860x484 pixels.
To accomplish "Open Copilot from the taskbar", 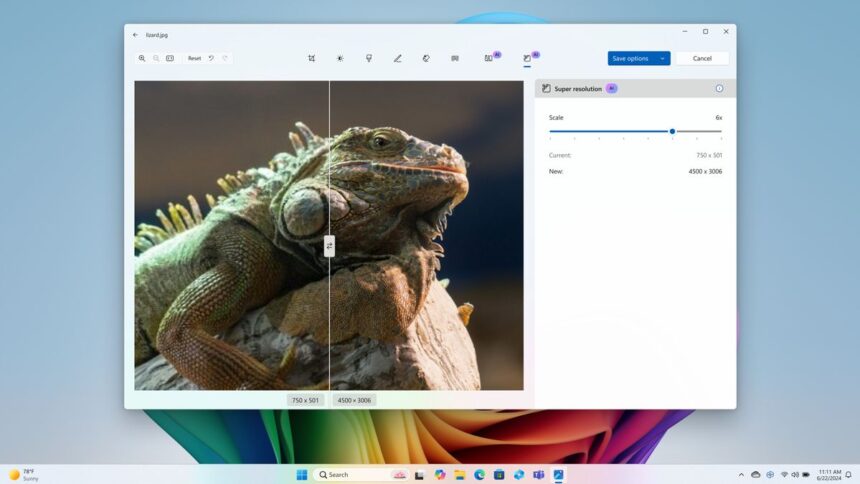I will tap(440, 475).
